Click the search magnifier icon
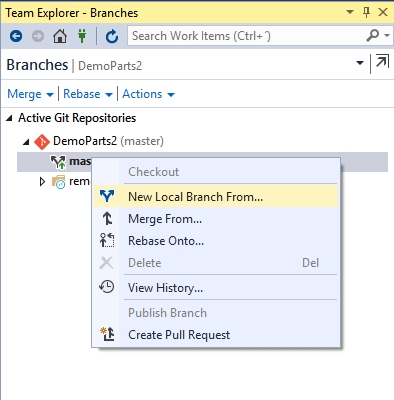The height and width of the screenshot is (400, 394). pyautogui.click(x=372, y=35)
